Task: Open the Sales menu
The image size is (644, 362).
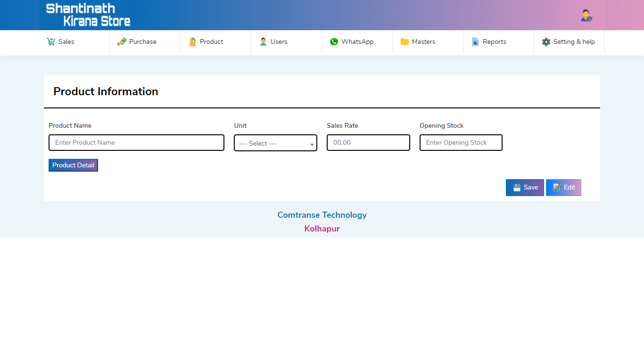Action: tap(74, 41)
